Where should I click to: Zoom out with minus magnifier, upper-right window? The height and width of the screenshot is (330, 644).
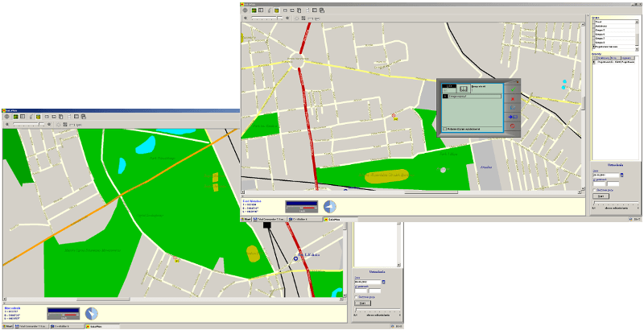tap(246, 18)
